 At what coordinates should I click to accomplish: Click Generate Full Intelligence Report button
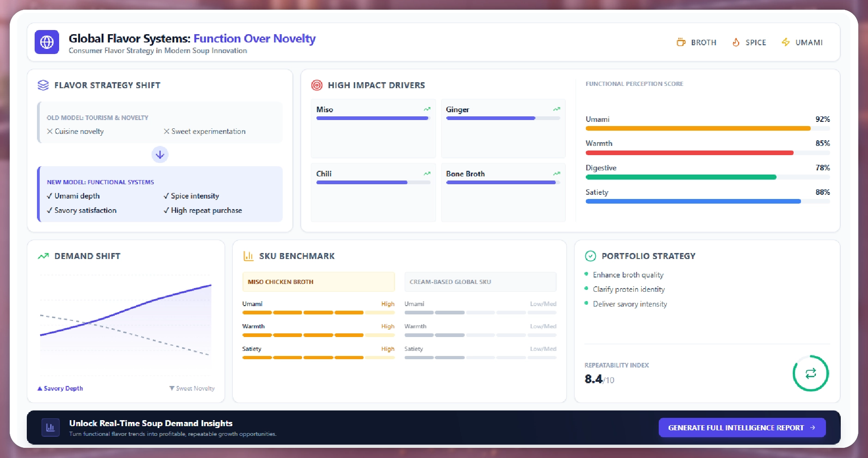point(741,428)
